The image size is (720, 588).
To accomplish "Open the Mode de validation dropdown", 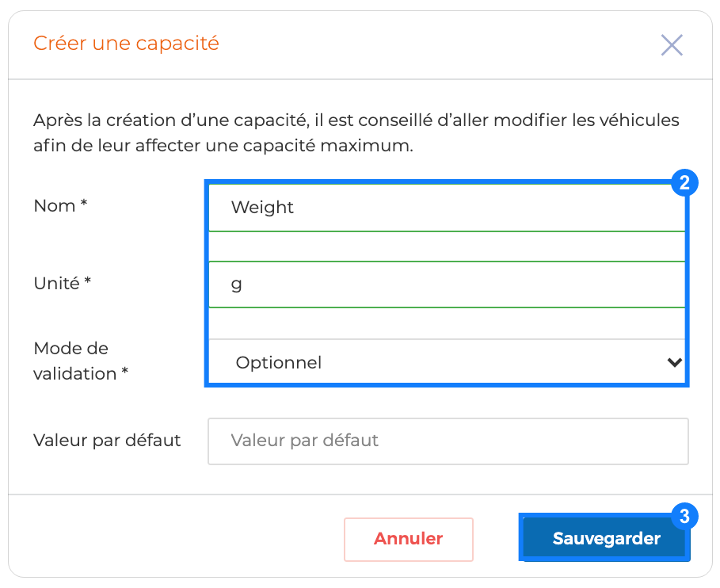I will (x=447, y=362).
